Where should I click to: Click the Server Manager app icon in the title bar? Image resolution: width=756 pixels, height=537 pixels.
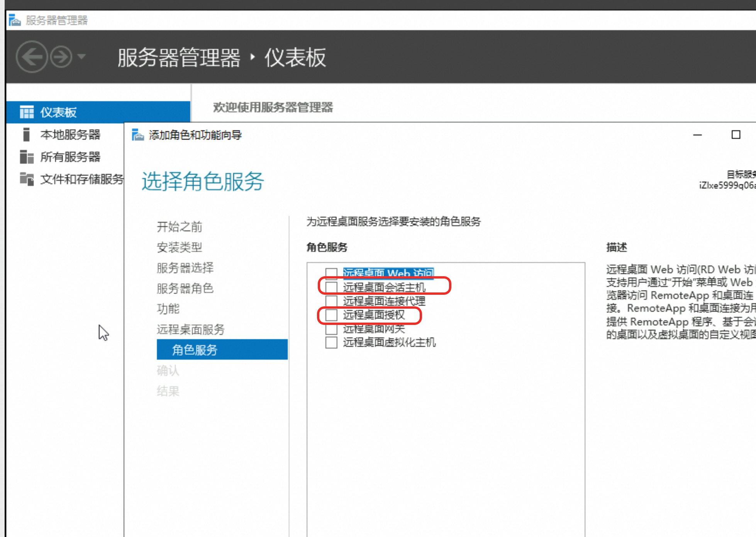click(15, 20)
